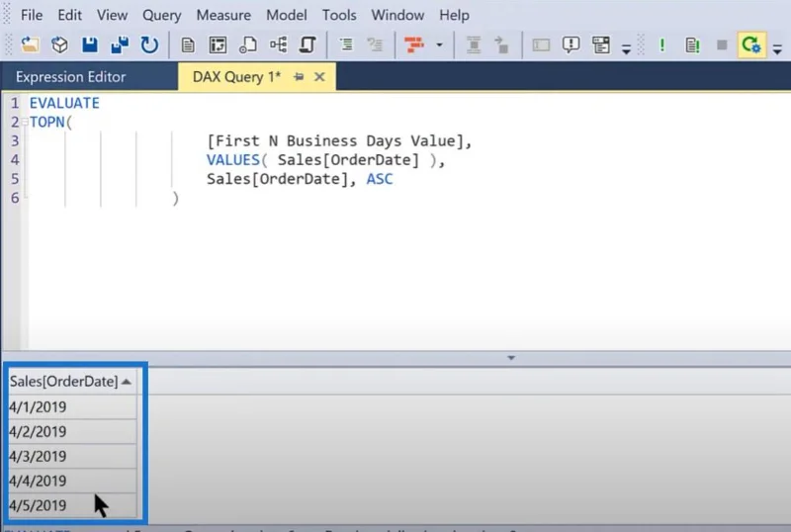Viewport: 791px width, 532px height.
Task: Click the speech bubble exclamation icon
Action: (571, 45)
